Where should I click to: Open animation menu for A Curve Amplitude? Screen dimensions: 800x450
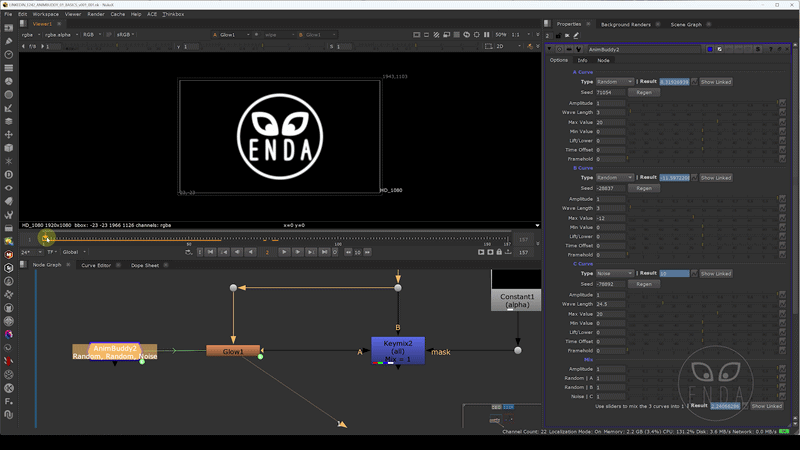coord(782,103)
